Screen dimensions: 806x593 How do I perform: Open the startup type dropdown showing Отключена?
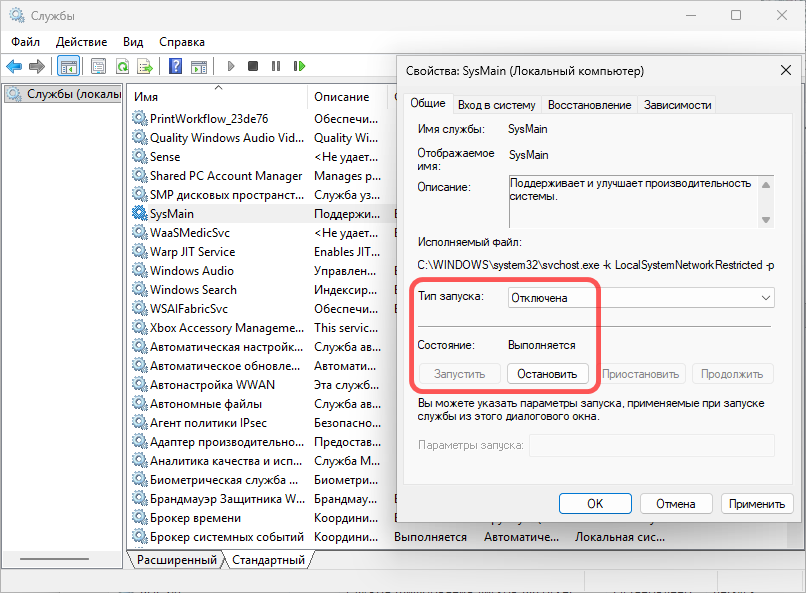pos(640,298)
